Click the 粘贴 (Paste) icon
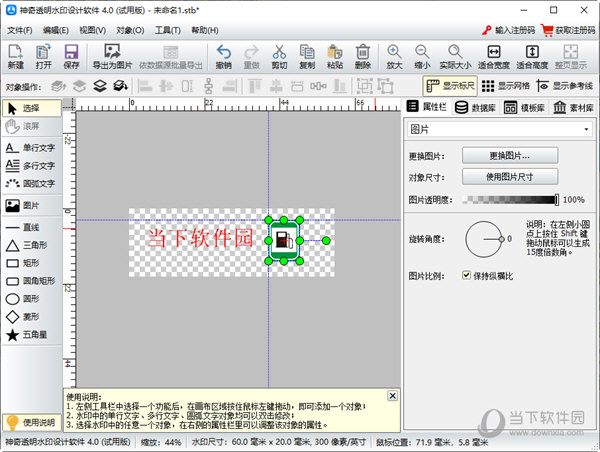This screenshot has height=452, width=600. click(x=335, y=57)
